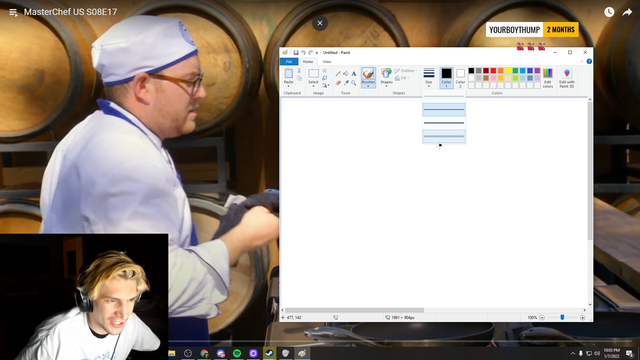Click the Select rectangle icon
The height and width of the screenshot is (360, 640).
coord(313,73)
